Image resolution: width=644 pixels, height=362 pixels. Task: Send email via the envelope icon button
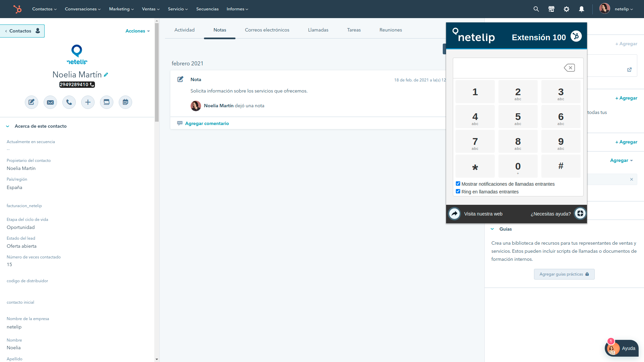coord(50,102)
